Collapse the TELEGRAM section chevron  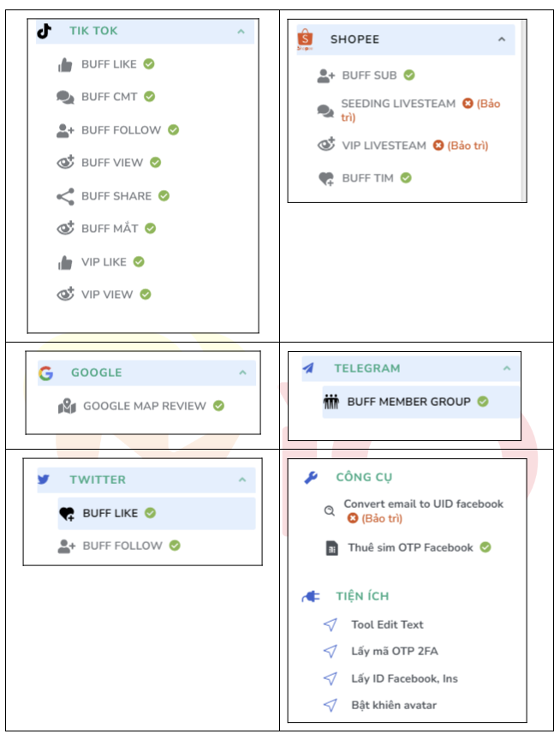coord(507,368)
